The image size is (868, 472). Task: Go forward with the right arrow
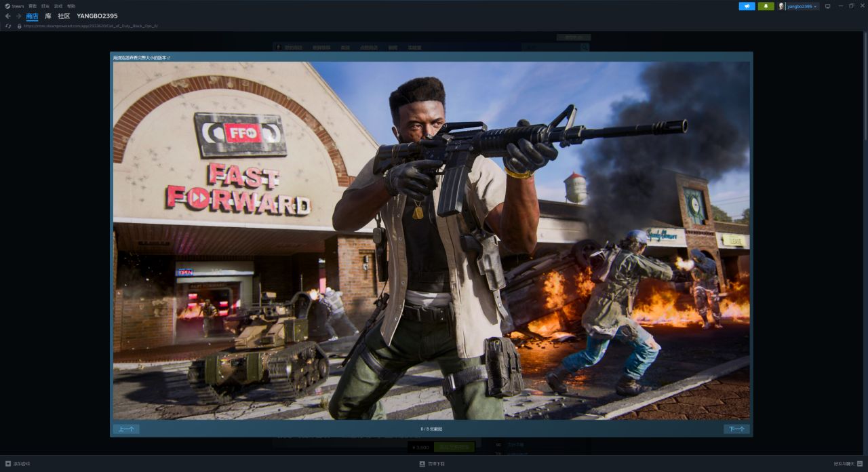[18, 16]
